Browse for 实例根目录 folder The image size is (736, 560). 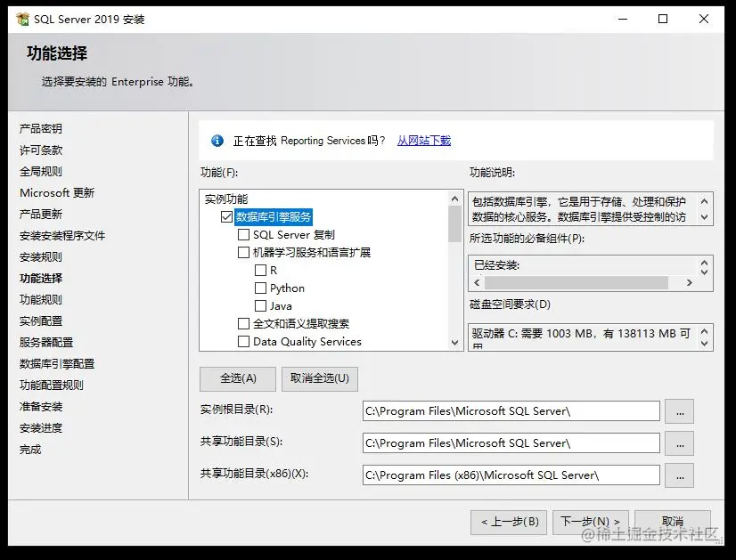680,411
